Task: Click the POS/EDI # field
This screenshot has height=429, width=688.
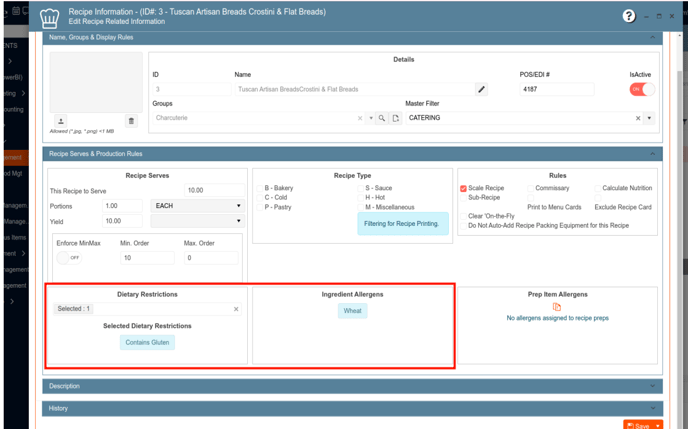Action: pos(556,89)
